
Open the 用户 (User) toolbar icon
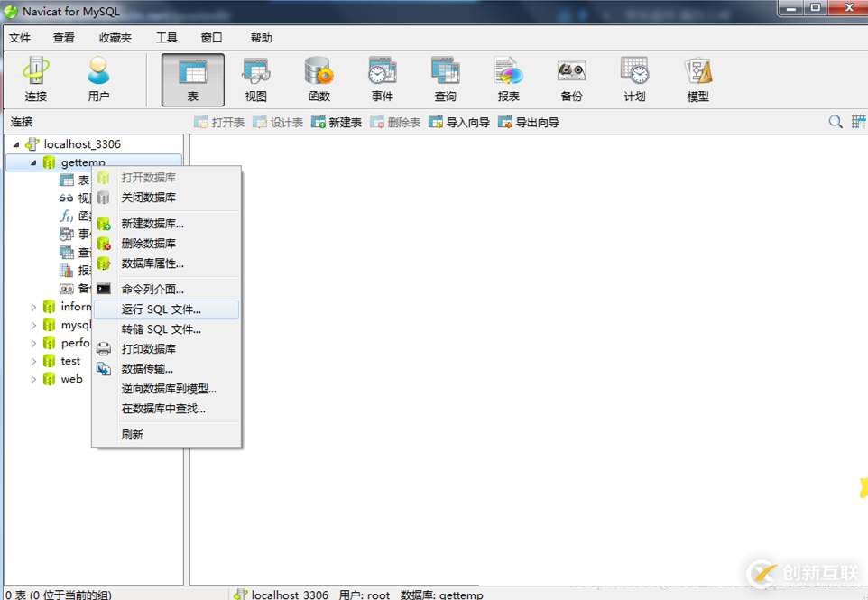(98, 79)
